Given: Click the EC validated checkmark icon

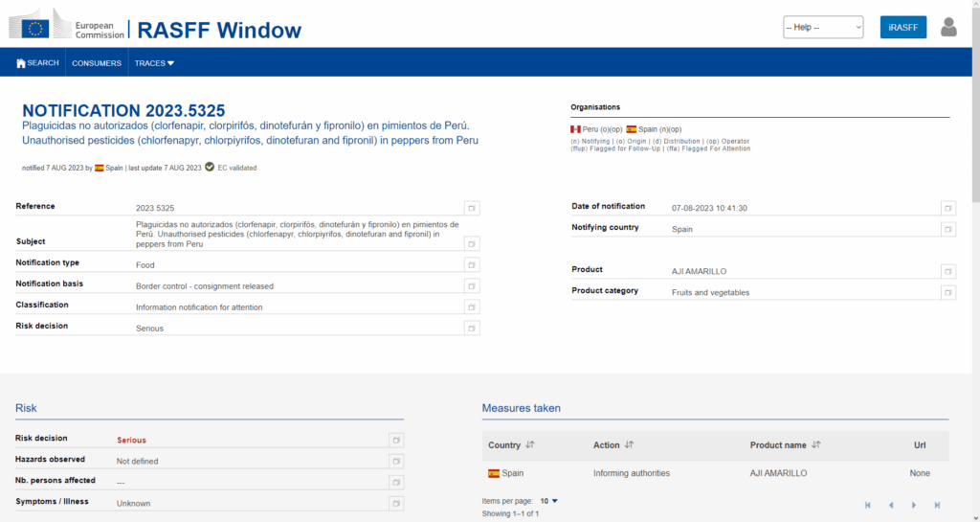Looking at the screenshot, I should click(210, 167).
